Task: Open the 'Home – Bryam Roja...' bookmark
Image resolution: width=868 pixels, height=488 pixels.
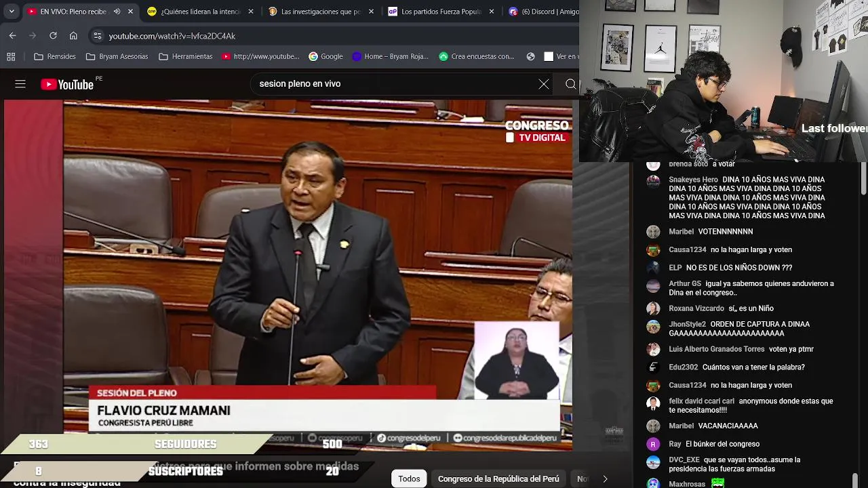Action: [x=391, y=56]
